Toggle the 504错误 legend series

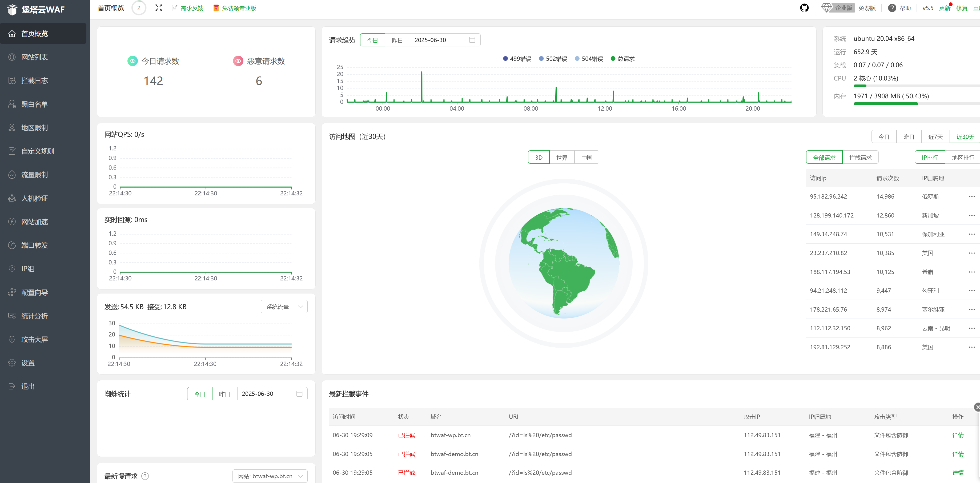[x=589, y=59]
